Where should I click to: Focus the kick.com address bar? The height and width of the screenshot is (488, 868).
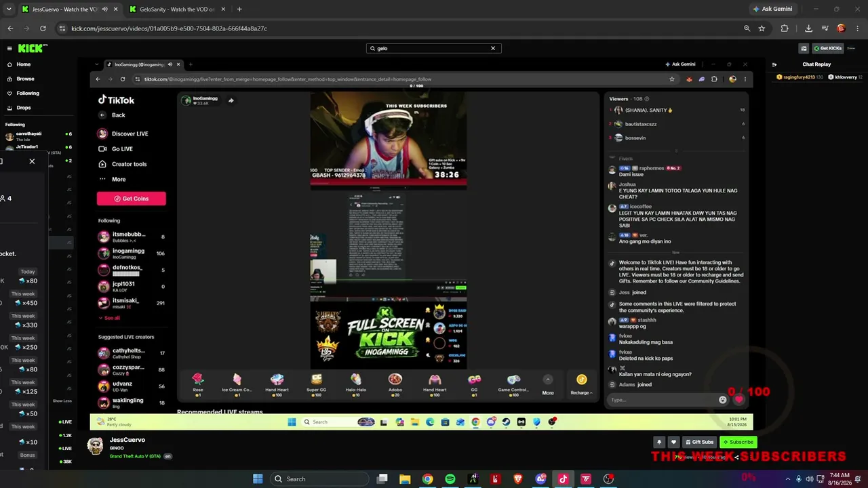(400, 28)
